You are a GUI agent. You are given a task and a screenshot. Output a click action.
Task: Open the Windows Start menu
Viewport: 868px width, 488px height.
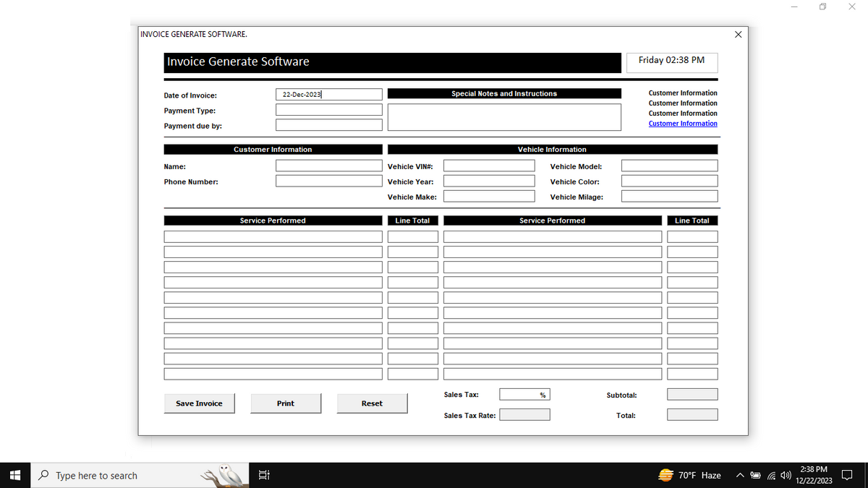pos(14,475)
